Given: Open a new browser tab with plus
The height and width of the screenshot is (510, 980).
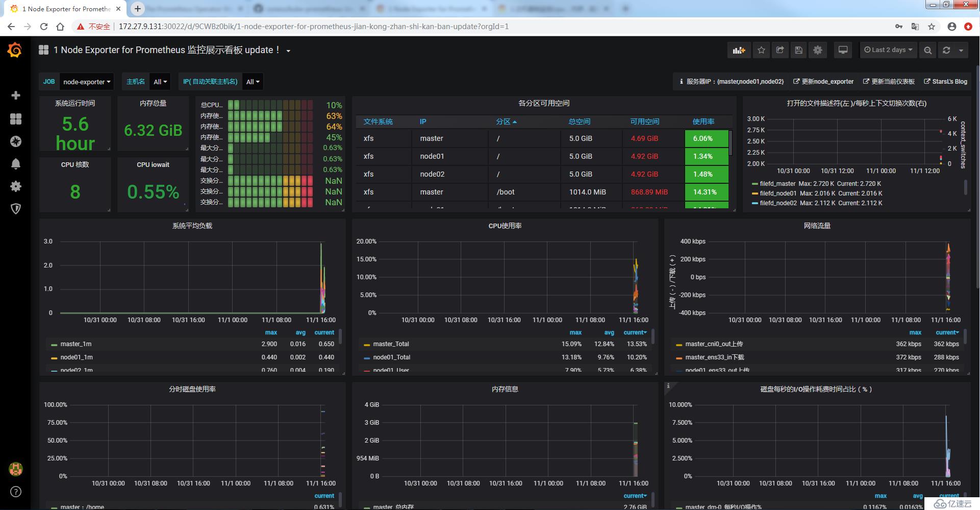Looking at the screenshot, I should click(x=138, y=9).
